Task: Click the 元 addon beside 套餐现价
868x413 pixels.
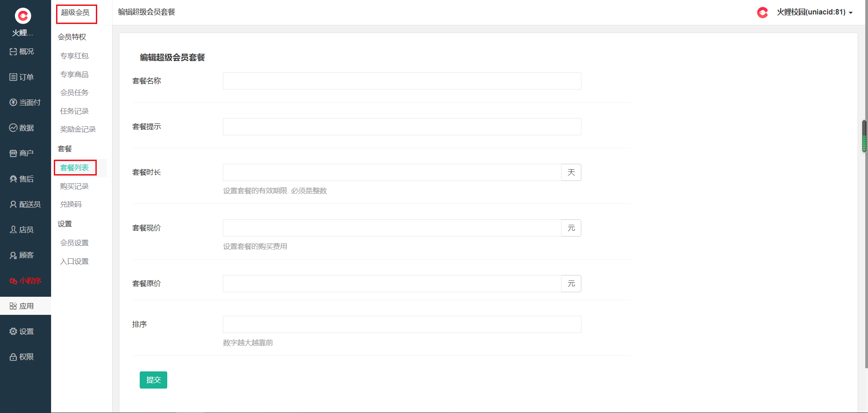Action: click(x=571, y=228)
